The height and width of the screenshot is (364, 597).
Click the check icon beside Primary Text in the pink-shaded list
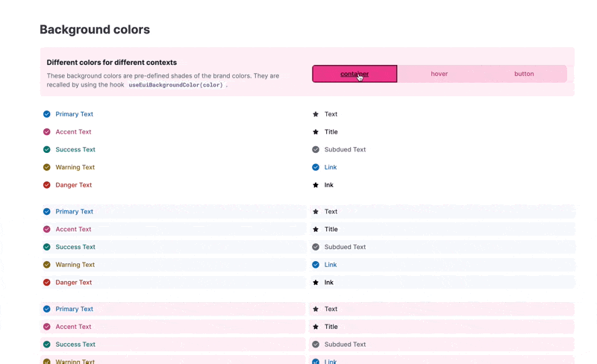47,309
